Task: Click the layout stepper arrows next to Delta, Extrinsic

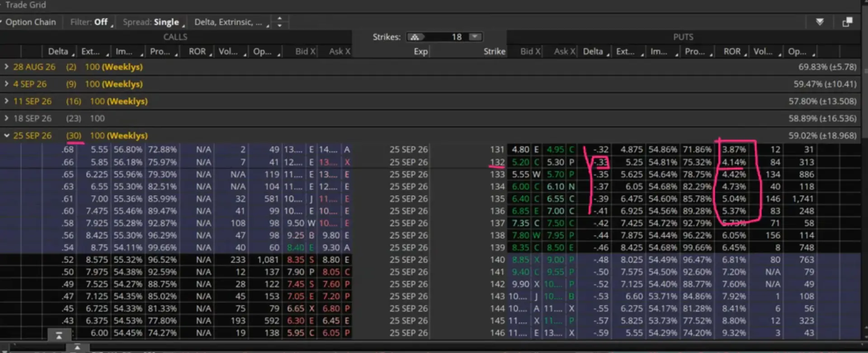Action: pyautogui.click(x=279, y=22)
